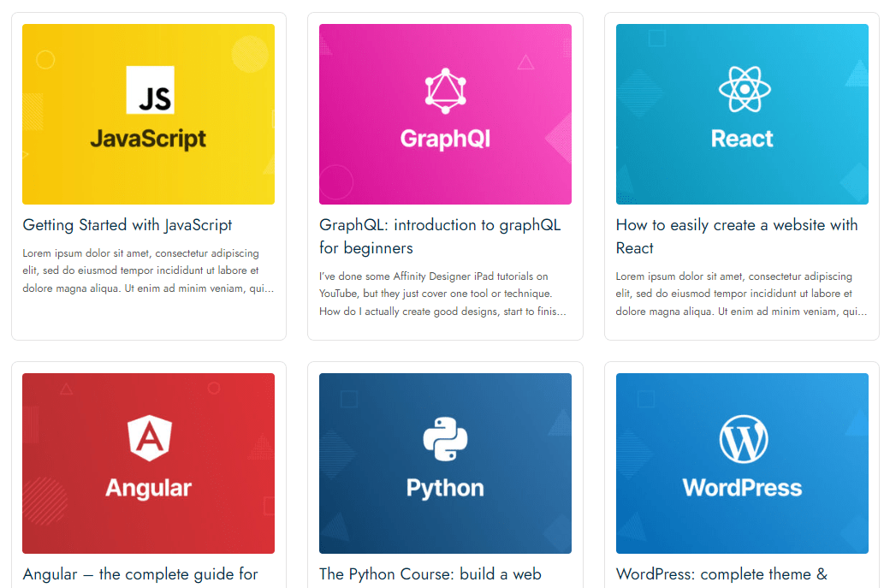This screenshot has height=588, width=890.
Task: Click the Angular shield logo icon
Action: pos(149,438)
